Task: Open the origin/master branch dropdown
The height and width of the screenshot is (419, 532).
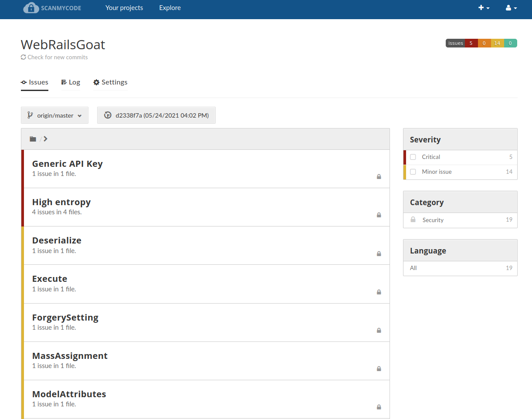Action: pyautogui.click(x=54, y=115)
